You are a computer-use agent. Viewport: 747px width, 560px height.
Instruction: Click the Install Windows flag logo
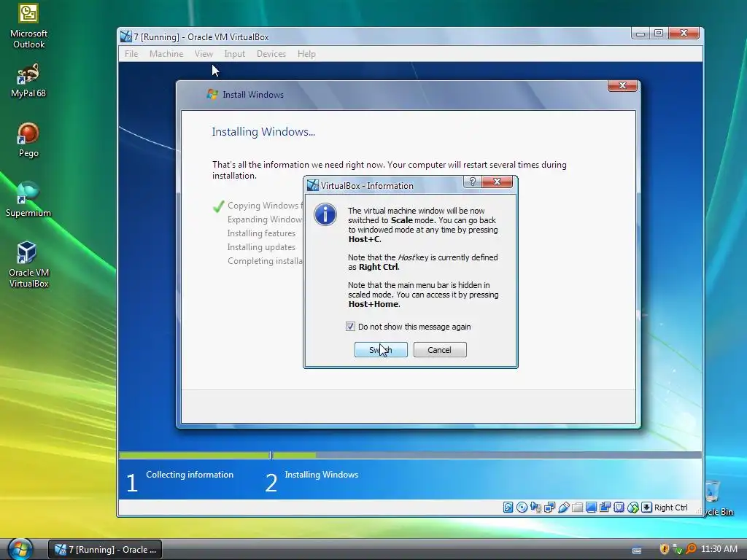(x=212, y=94)
